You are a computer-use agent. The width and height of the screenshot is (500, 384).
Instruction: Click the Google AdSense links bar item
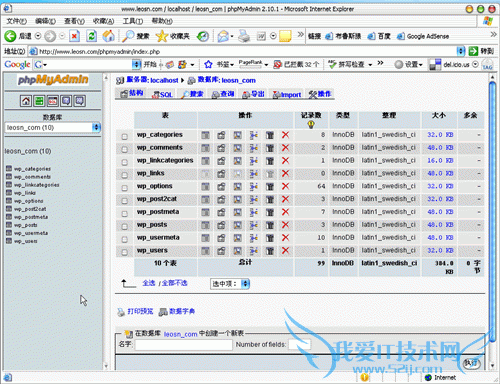423,36
